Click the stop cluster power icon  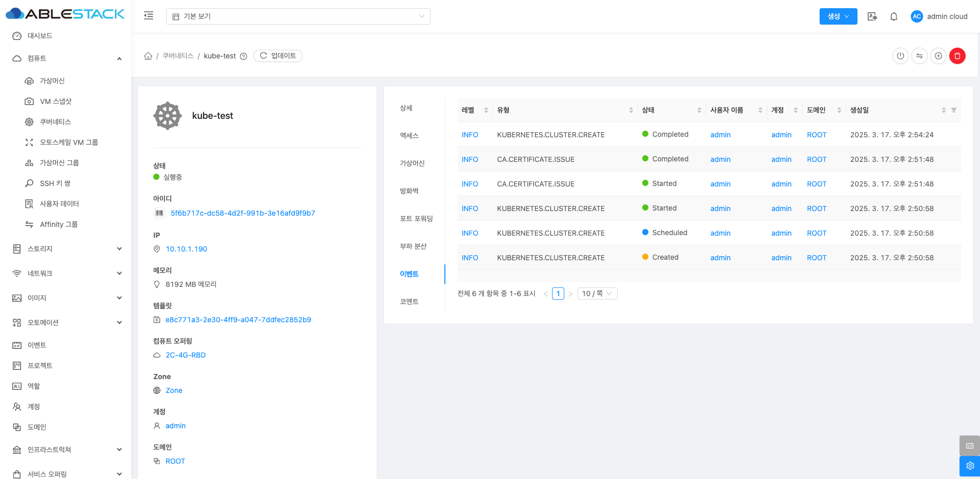900,56
